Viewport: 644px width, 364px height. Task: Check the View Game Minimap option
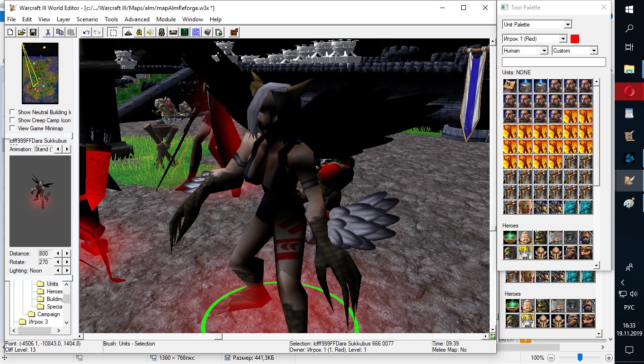[x=12, y=128]
